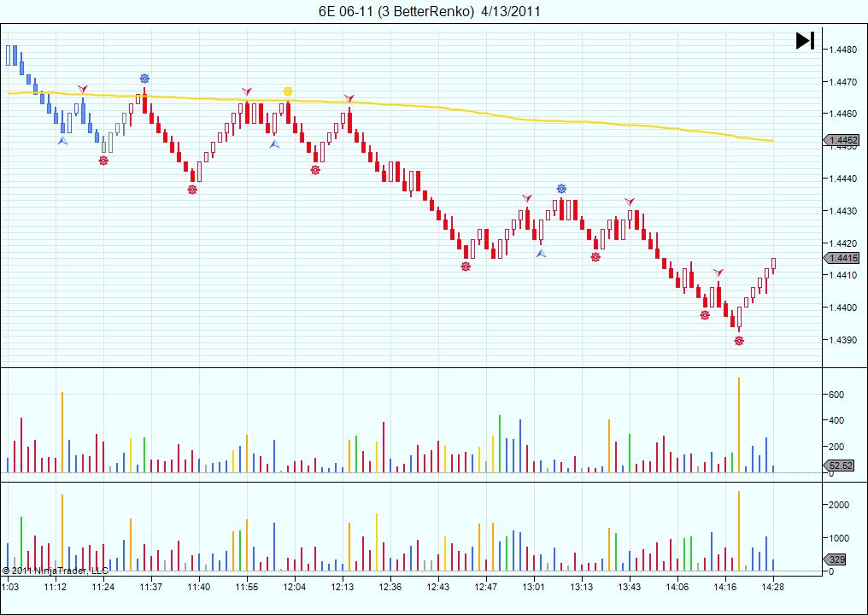This screenshot has height=615, width=868.
Task: Select the 13:43 time axis label
Action: 630,587
